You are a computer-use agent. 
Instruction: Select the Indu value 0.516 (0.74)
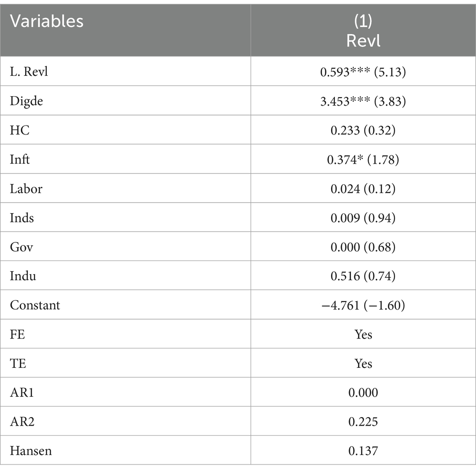click(363, 276)
